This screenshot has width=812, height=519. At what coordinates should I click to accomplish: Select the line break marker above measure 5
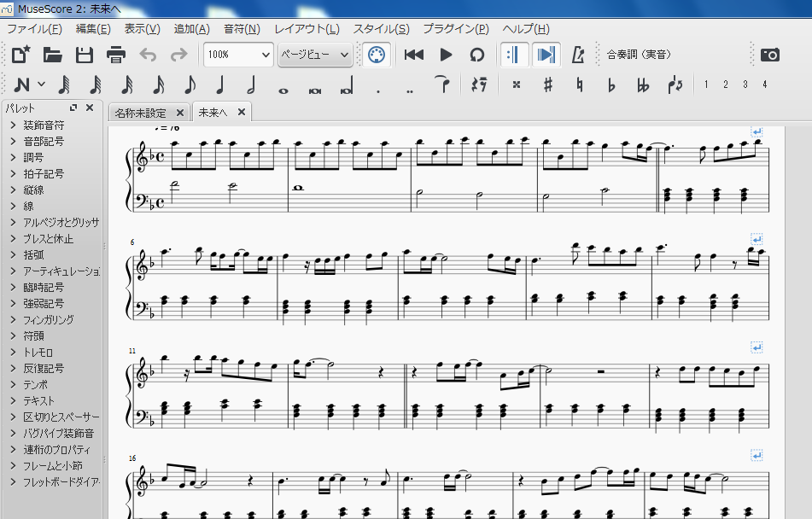[757, 131]
